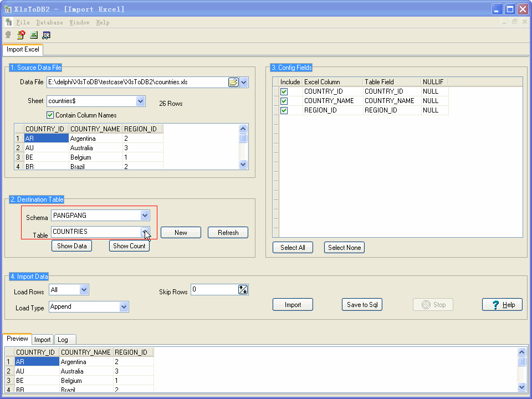Viewport: 532px width, 399px height.
Task: Select Argentina cell in source grid
Action: pos(96,139)
